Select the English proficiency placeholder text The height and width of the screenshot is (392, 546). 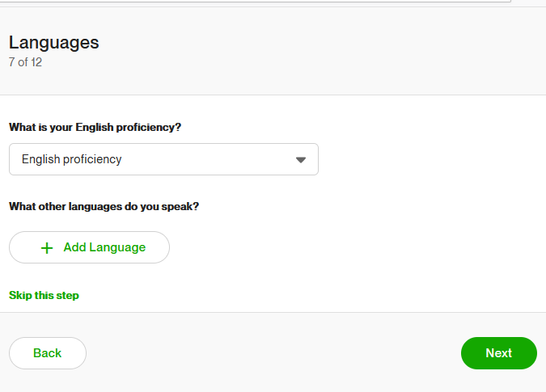click(72, 159)
